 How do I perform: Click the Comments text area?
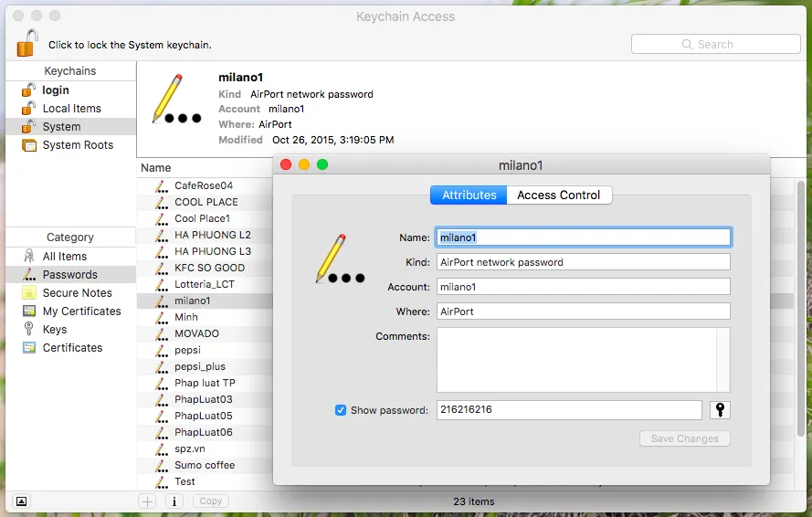575,359
